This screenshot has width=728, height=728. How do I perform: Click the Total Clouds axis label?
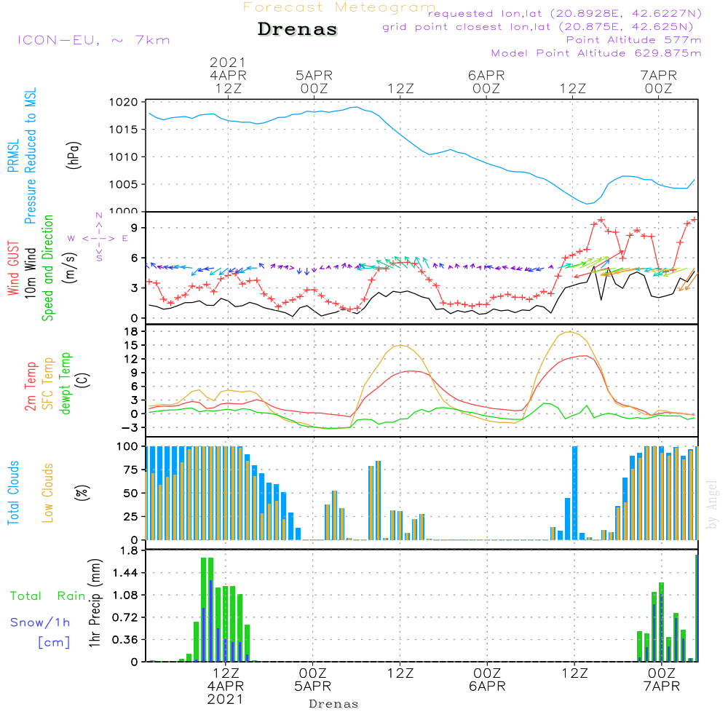pyautogui.click(x=14, y=492)
